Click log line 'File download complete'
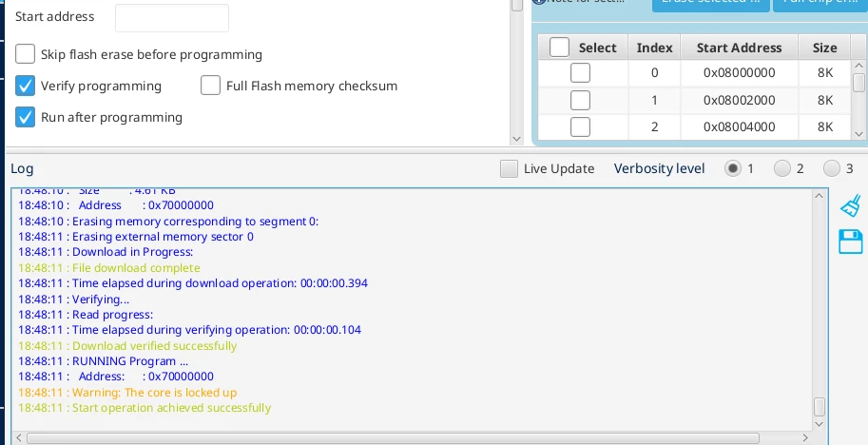868x445 pixels. click(x=109, y=268)
